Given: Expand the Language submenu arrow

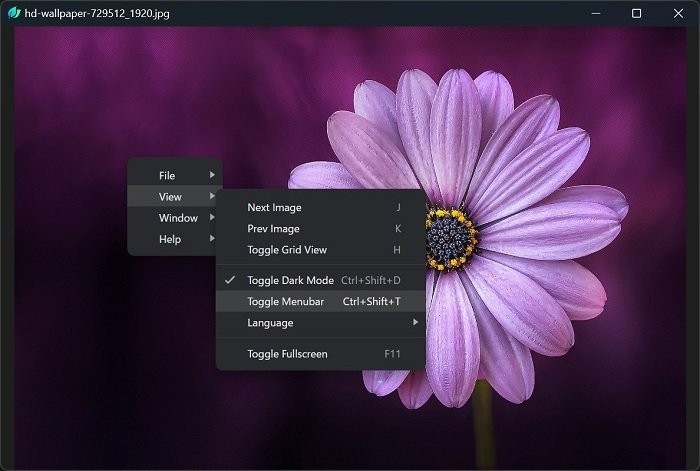Looking at the screenshot, I should 415,323.
